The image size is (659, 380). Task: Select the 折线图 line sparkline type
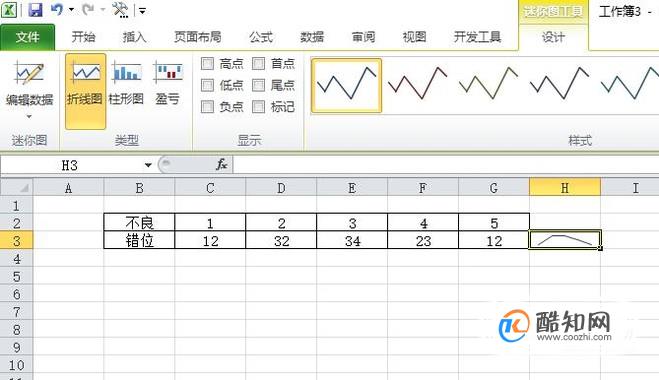click(x=85, y=90)
